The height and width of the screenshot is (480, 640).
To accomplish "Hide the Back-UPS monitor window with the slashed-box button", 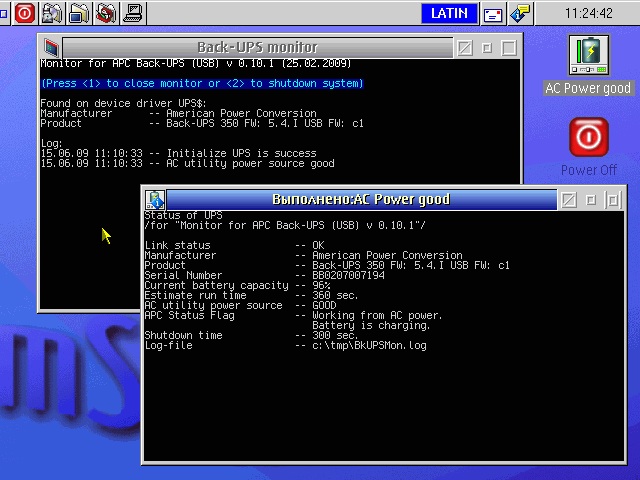I will tap(465, 47).
